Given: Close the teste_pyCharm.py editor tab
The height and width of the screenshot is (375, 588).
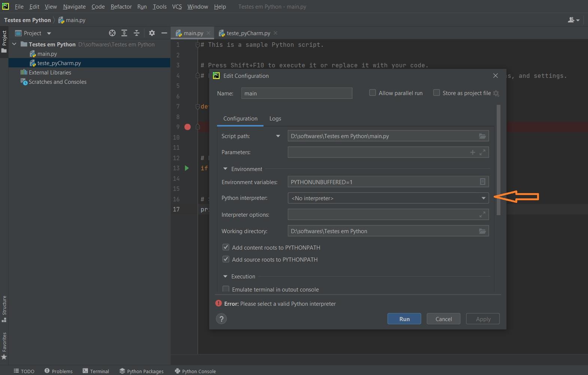Looking at the screenshot, I should (275, 33).
